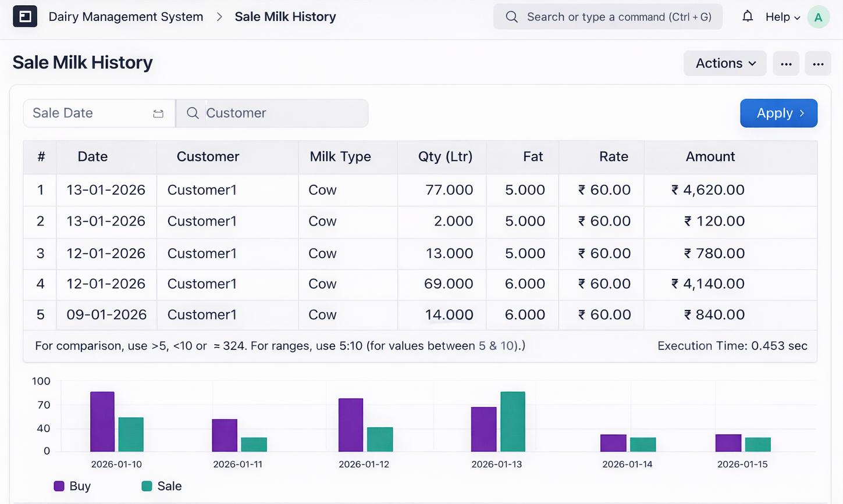Image resolution: width=843 pixels, height=504 pixels.
Task: Open the notifications bell
Action: (748, 16)
